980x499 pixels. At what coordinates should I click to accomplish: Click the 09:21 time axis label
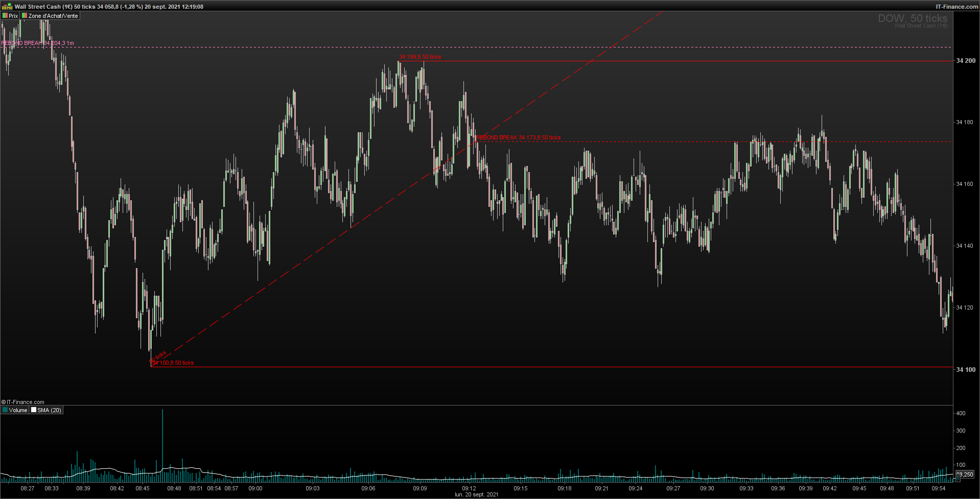pos(602,488)
